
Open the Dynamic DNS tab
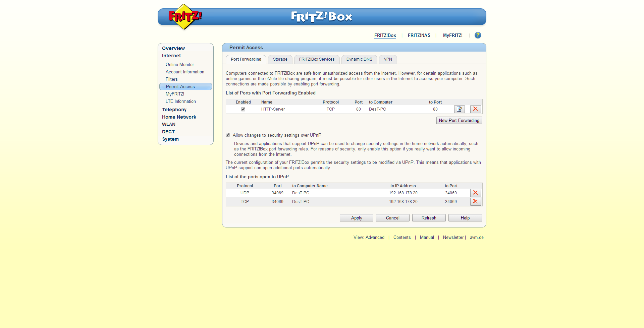point(359,59)
